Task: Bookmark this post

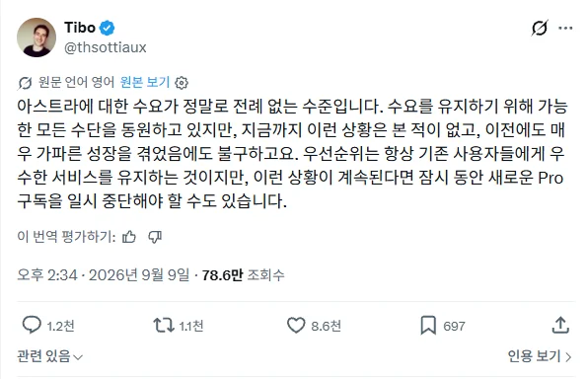Action: [428, 326]
